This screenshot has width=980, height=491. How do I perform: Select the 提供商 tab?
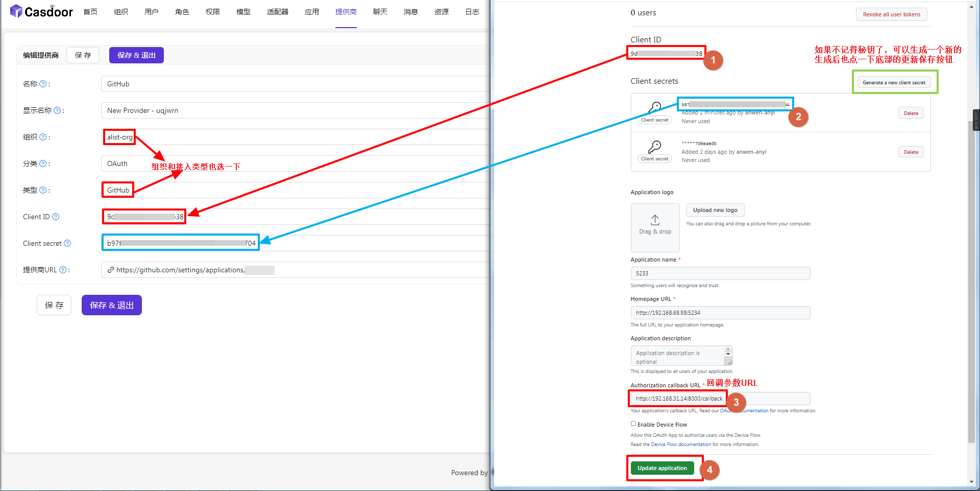coord(346,12)
